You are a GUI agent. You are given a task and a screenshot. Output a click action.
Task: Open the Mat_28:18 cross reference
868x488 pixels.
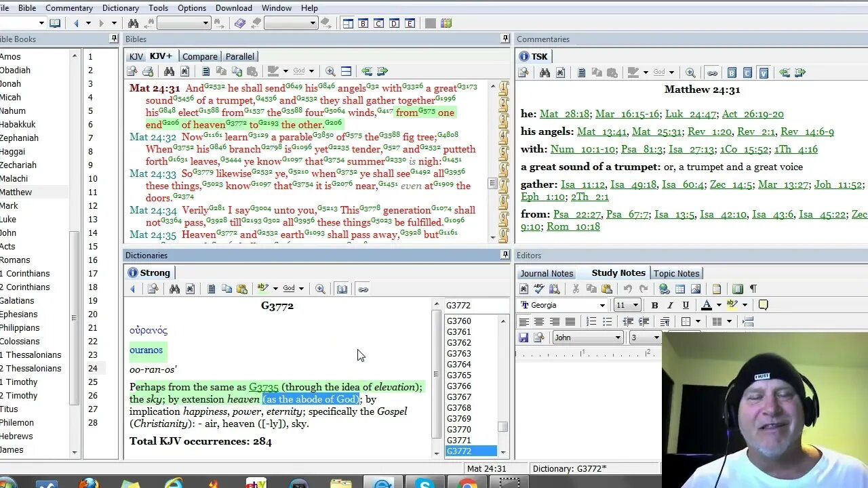click(565, 114)
